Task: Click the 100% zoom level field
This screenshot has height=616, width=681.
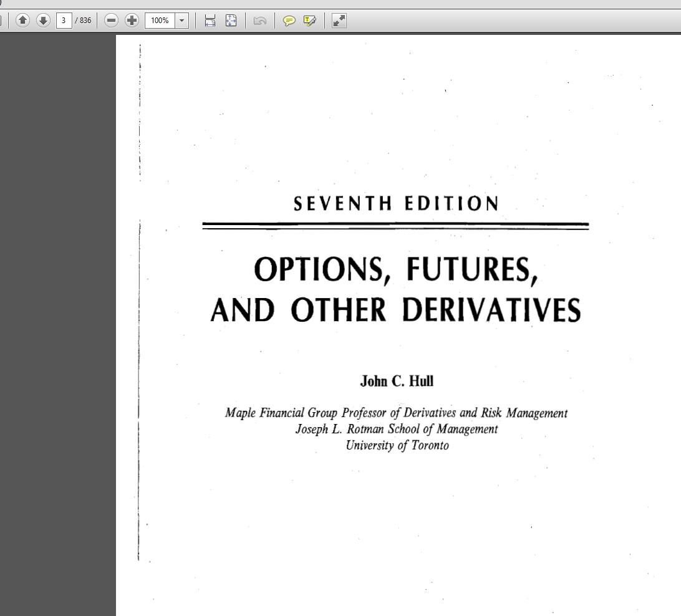Action: (160, 21)
